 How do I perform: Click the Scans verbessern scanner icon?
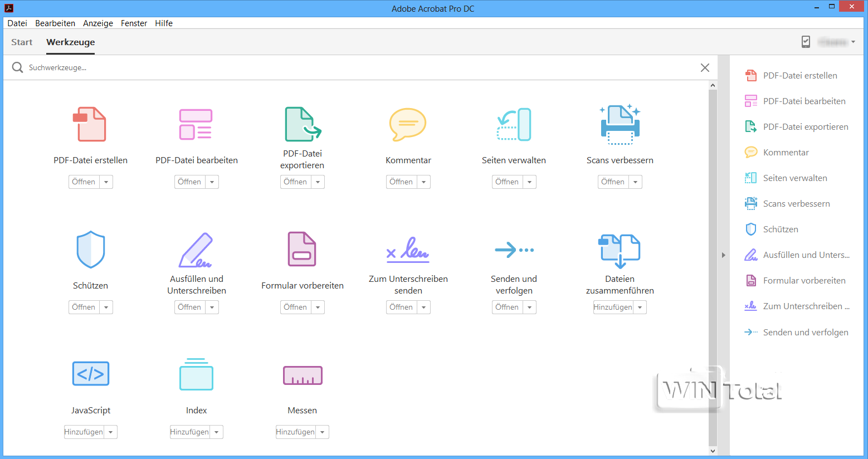point(620,124)
